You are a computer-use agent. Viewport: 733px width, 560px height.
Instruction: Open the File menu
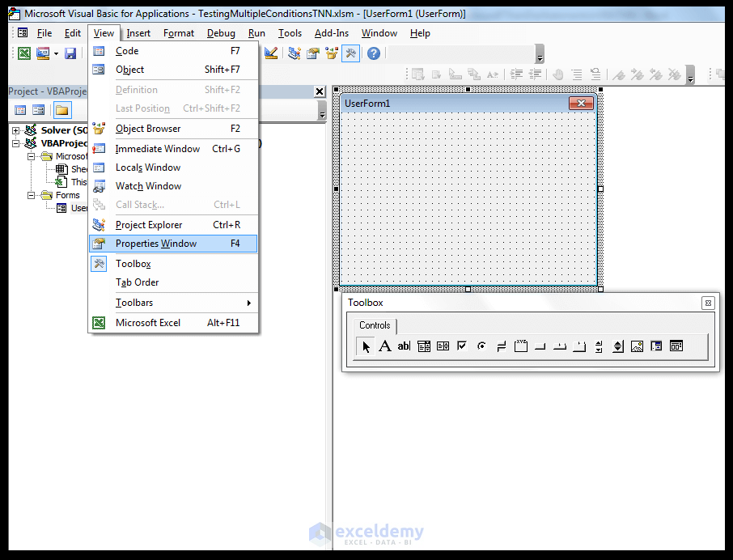(x=44, y=33)
